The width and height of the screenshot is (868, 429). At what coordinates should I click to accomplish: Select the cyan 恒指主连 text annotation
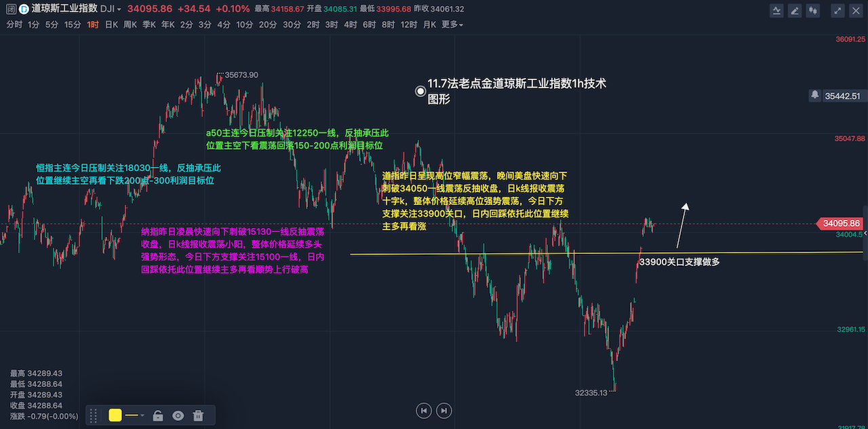[x=129, y=174]
